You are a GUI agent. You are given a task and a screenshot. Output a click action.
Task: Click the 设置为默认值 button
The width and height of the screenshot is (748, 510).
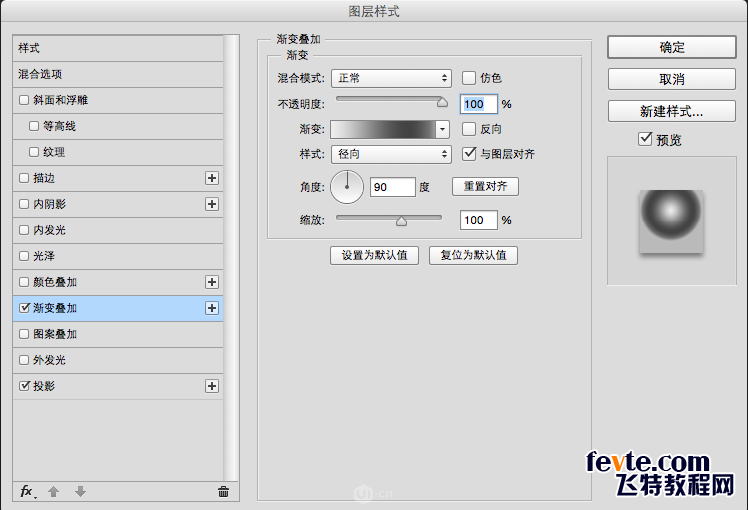374,255
